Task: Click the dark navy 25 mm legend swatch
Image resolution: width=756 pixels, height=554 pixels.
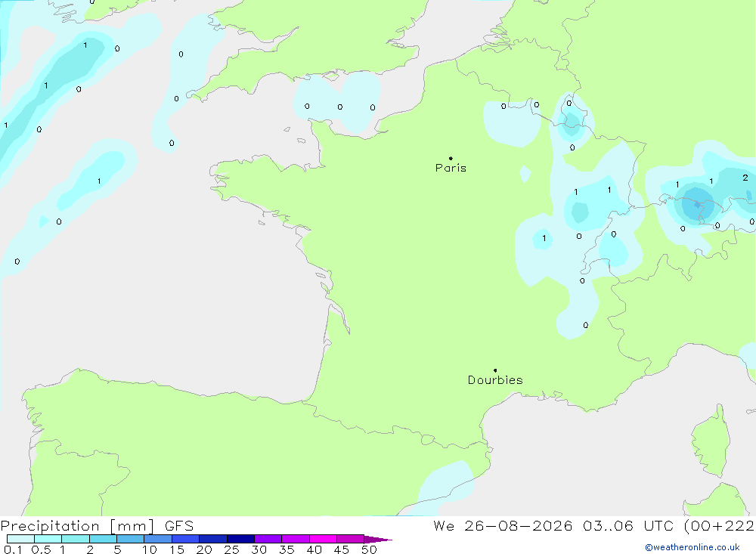Action: point(240,539)
